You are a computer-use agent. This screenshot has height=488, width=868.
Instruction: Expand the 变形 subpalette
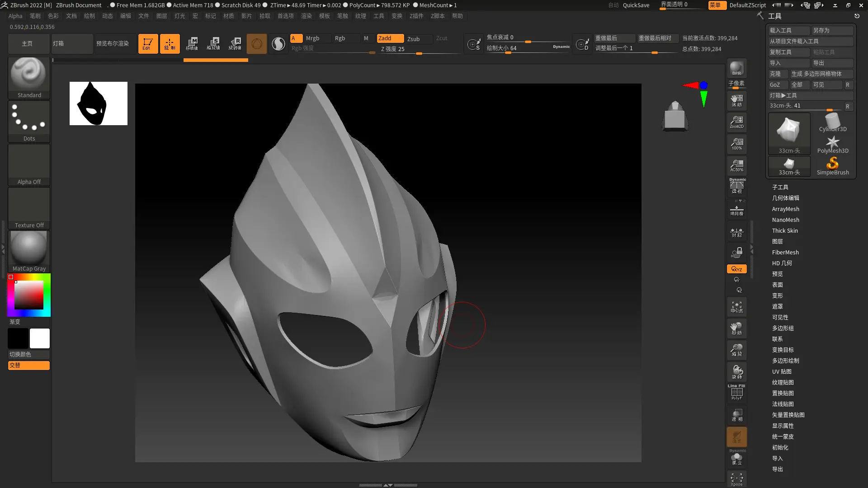click(x=777, y=296)
